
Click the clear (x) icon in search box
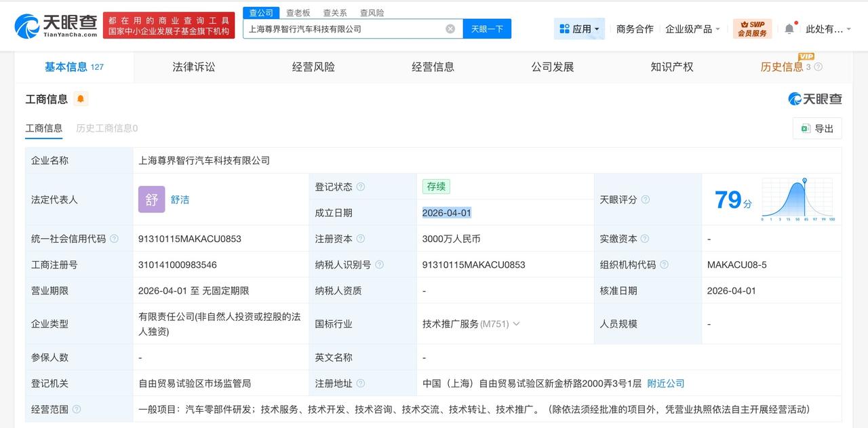coord(449,28)
